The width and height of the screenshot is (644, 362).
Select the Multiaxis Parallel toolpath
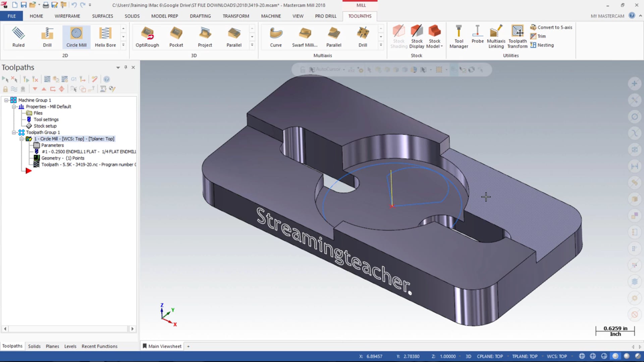point(334,37)
